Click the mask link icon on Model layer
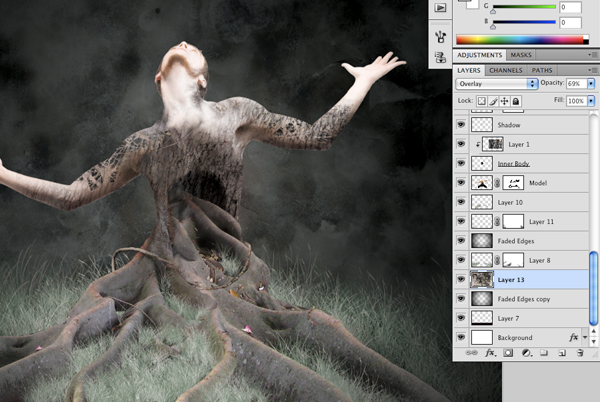The image size is (600, 402). [497, 183]
